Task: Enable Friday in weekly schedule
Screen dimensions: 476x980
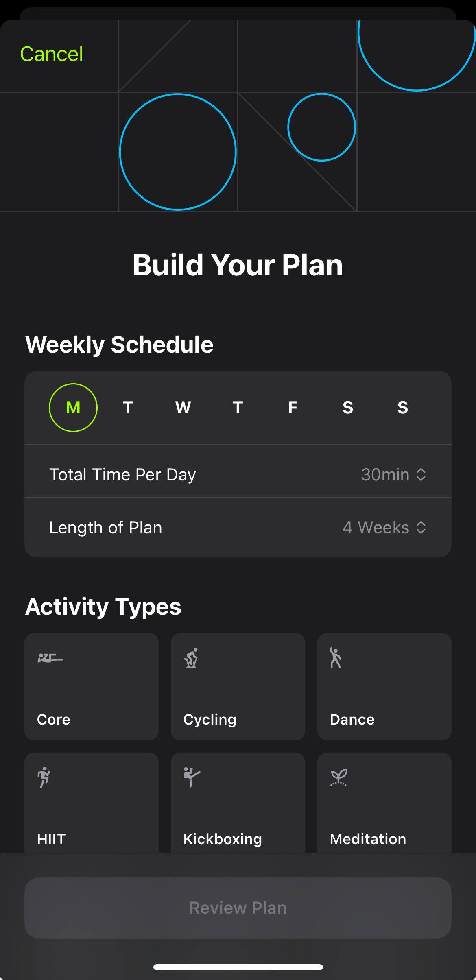Action: coord(293,408)
